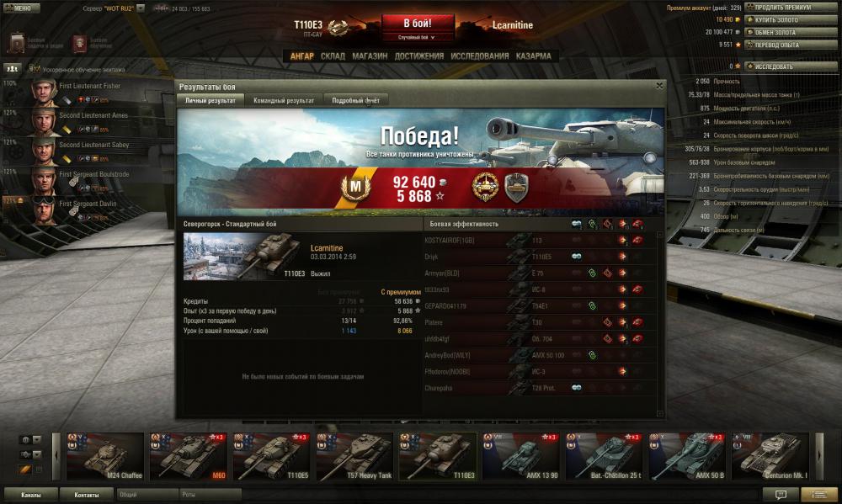Click the T110E3 tank emblem icon at the top
842x504 pixels.
338,27
